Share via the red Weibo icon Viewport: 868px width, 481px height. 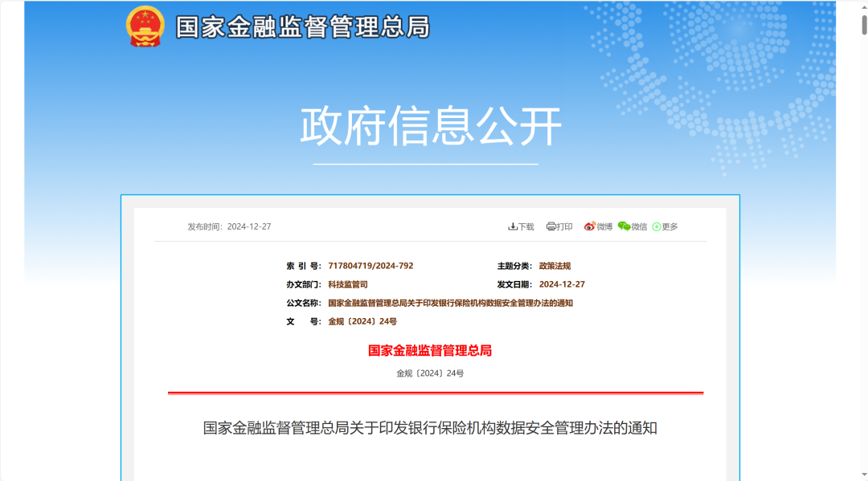tap(590, 226)
